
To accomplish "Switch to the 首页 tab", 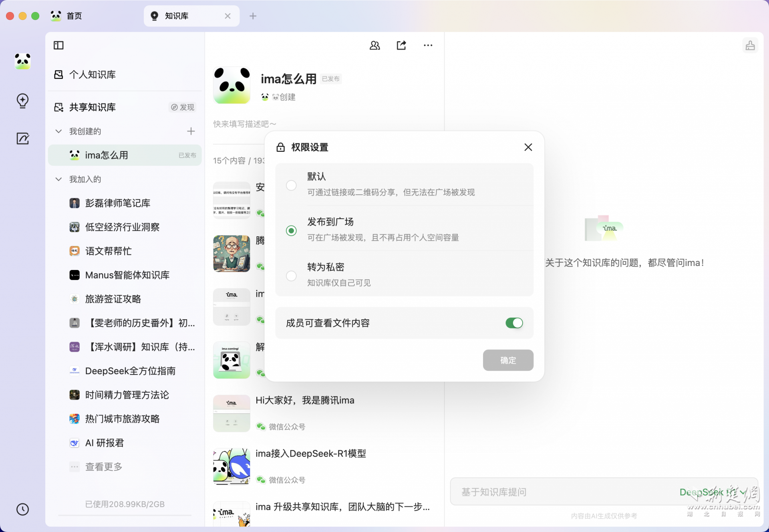I will [73, 16].
